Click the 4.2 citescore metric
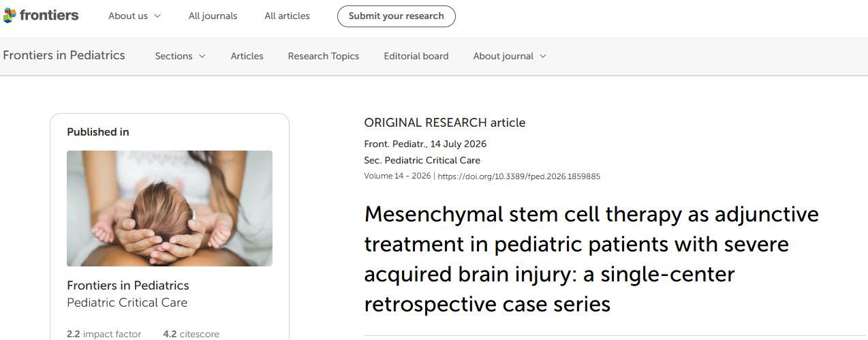The image size is (868, 340). tap(191, 334)
